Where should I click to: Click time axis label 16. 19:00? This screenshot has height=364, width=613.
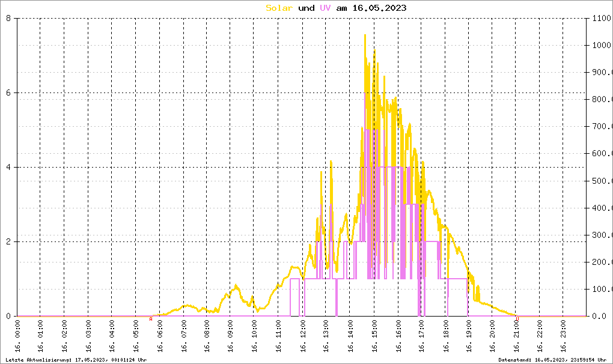pyautogui.click(x=469, y=336)
